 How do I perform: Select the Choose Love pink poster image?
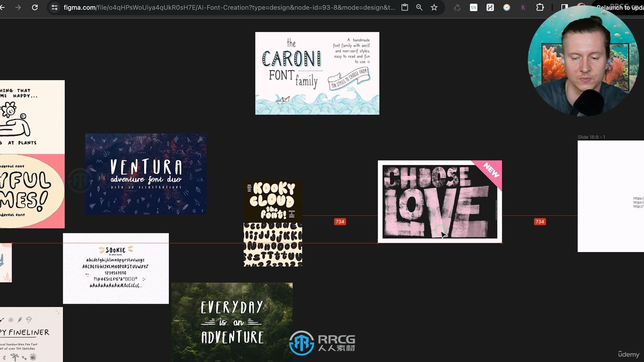tap(440, 201)
